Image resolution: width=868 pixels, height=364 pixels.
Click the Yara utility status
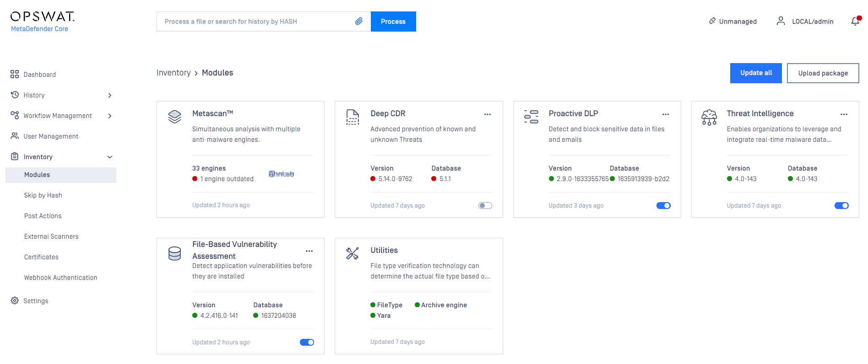pyautogui.click(x=380, y=316)
